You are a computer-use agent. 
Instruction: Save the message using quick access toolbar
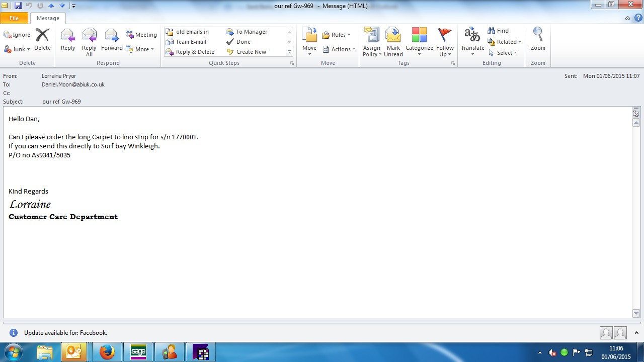(x=18, y=6)
